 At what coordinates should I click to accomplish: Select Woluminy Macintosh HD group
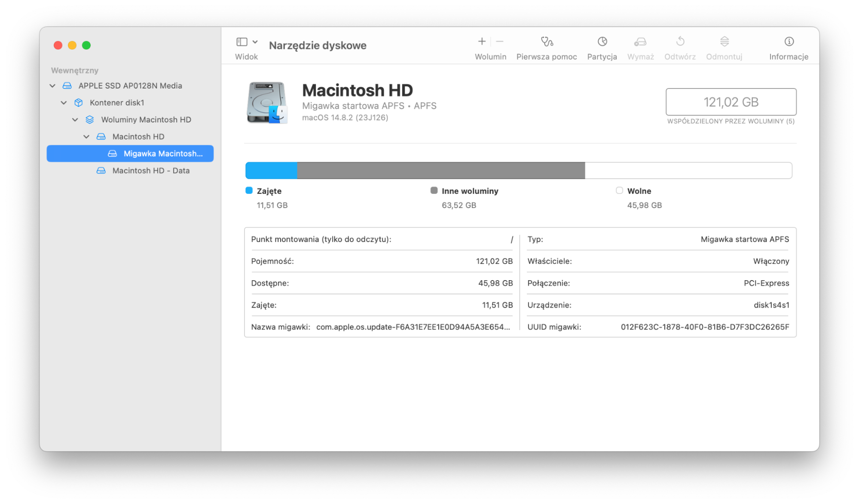click(x=130, y=119)
